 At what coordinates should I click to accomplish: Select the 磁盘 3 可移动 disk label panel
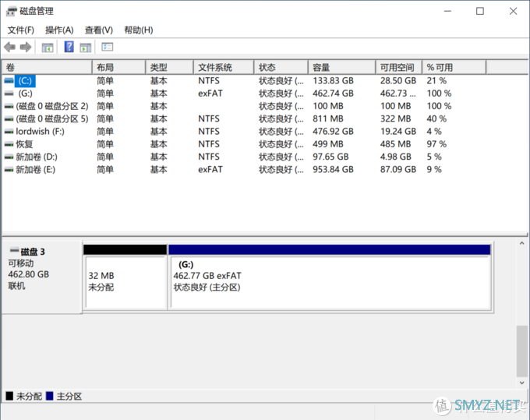click(x=41, y=277)
